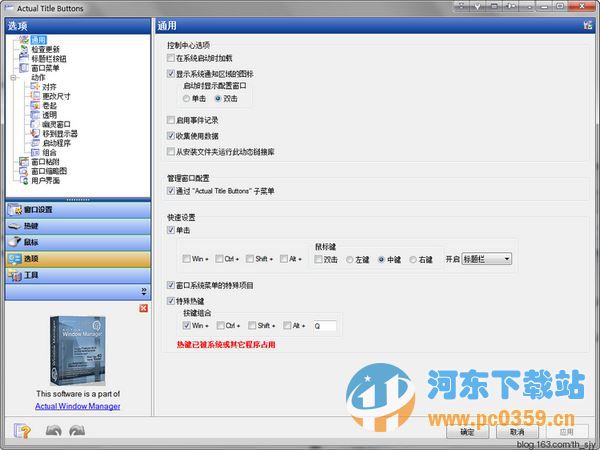Check Alt+ in 按键组合 hotkey row
600x450 pixels.
coord(287,325)
